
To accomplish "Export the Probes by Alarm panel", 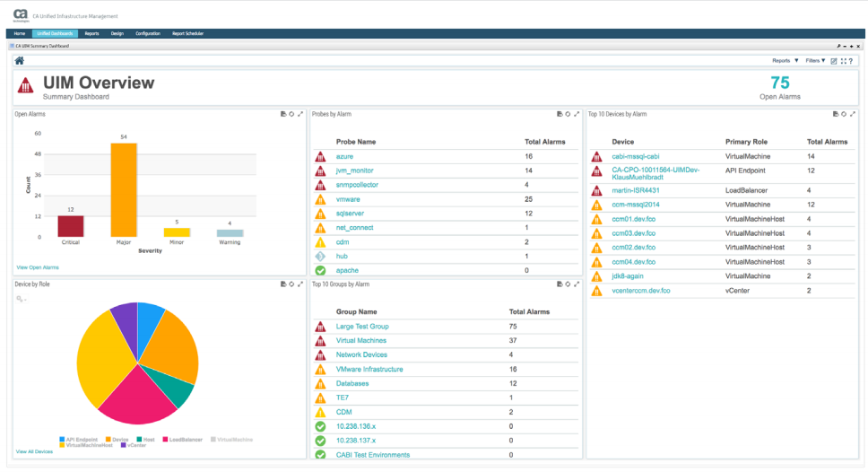I will point(560,114).
